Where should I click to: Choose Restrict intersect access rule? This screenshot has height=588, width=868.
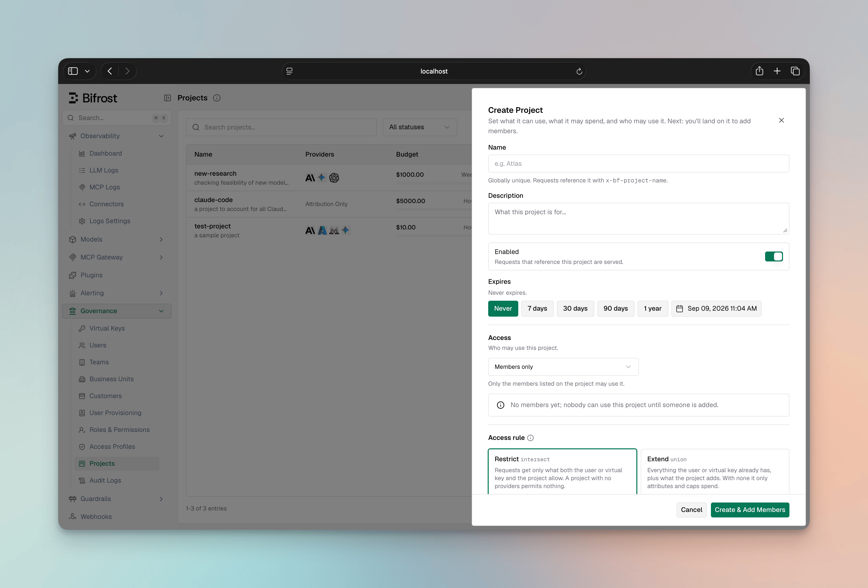(562, 472)
